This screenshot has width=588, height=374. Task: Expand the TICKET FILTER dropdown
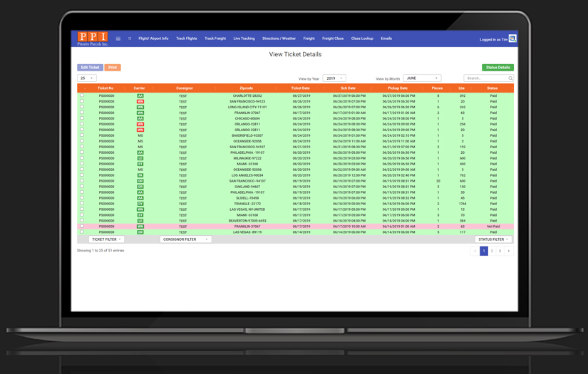106,239
